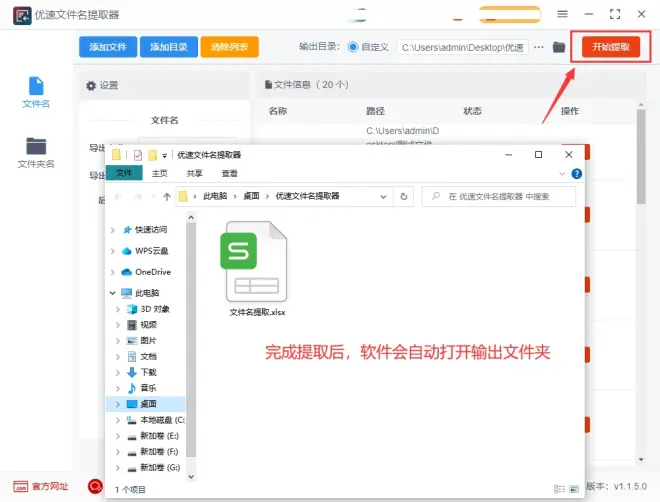Image resolution: width=660 pixels, height=502 pixels.
Task: Toggle the checkmark properties icon in Explorer's quick access toolbar
Action: 138,155
